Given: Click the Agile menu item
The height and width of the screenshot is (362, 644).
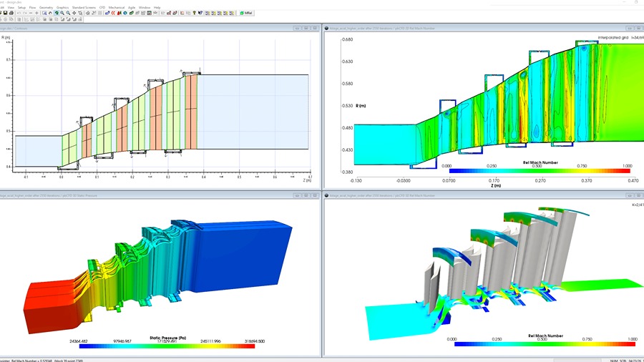Looking at the screenshot, I should (132, 7).
